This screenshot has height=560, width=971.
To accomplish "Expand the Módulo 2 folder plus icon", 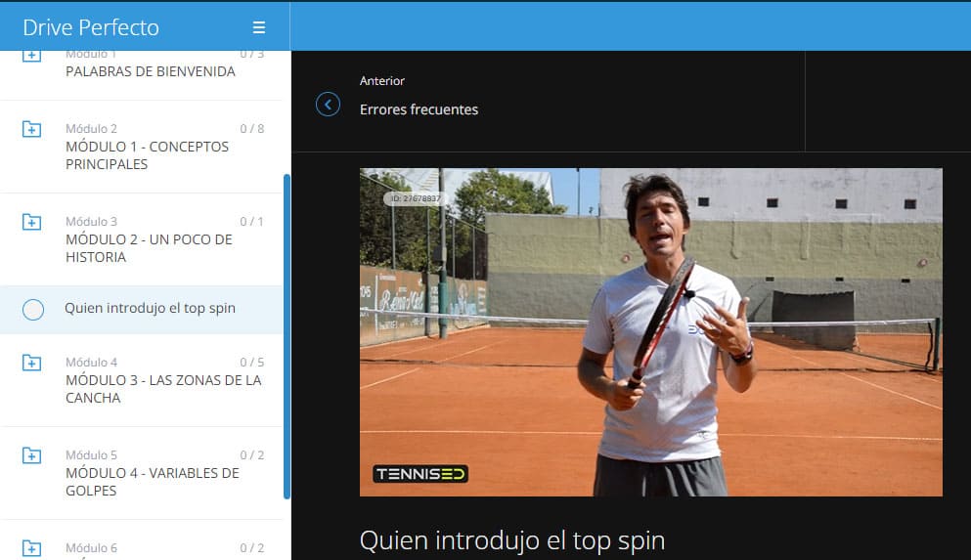I will pos(31,129).
